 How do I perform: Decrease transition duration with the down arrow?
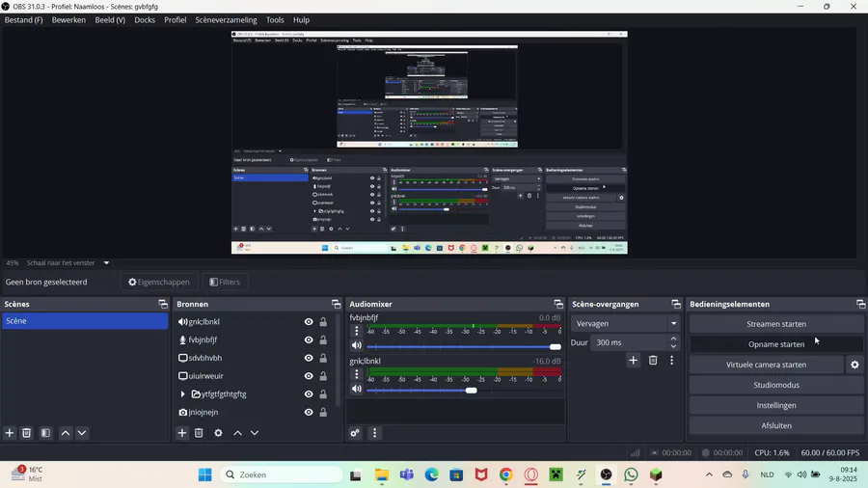pyautogui.click(x=673, y=346)
